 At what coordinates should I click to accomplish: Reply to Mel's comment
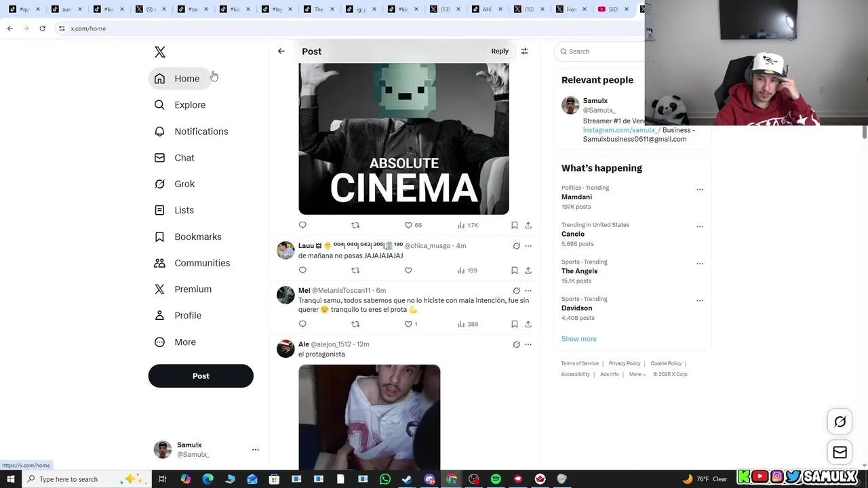coord(302,324)
